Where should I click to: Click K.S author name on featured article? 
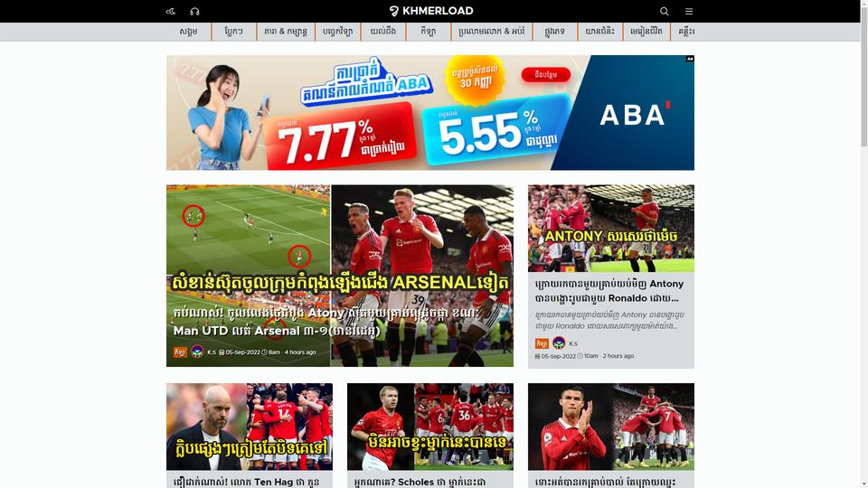pyautogui.click(x=212, y=352)
